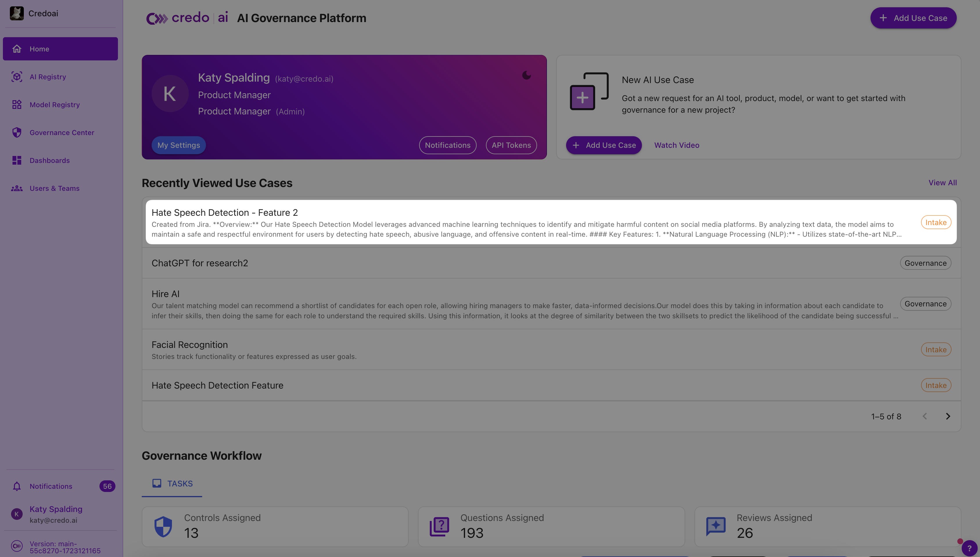Open the Credoai workspace avatar at top-left

[17, 13]
